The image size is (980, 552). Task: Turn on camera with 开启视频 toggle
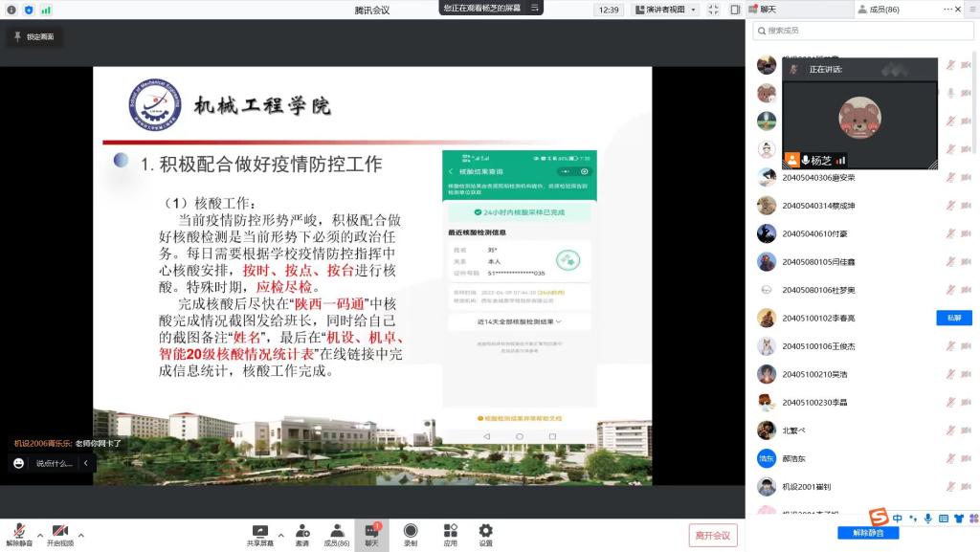pyautogui.click(x=59, y=532)
